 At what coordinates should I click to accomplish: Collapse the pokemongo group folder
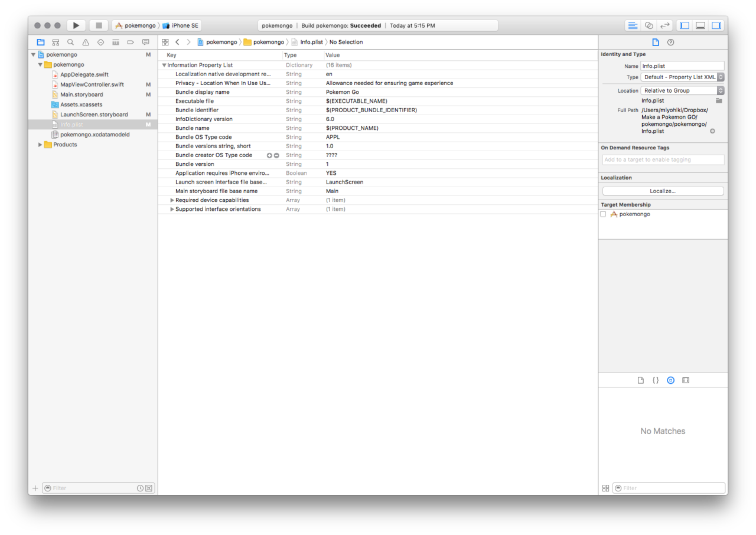(x=40, y=64)
